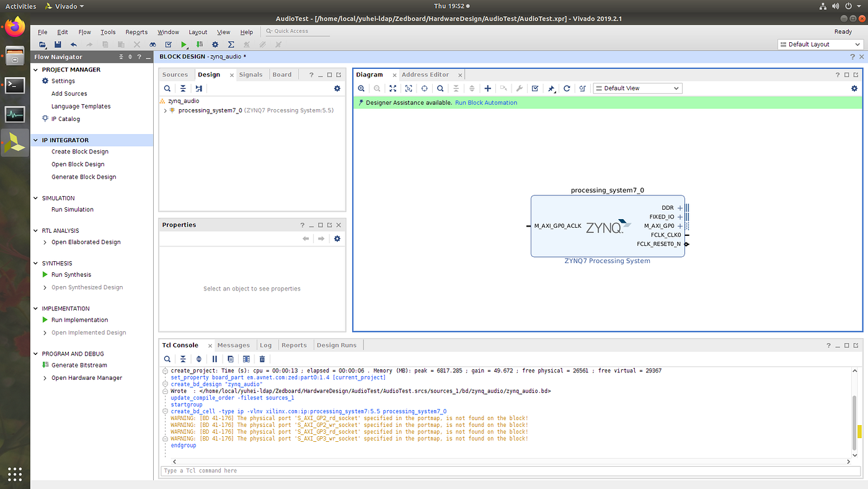Expand Open Implemented Design
This screenshot has height=489, width=868.
[x=45, y=333]
